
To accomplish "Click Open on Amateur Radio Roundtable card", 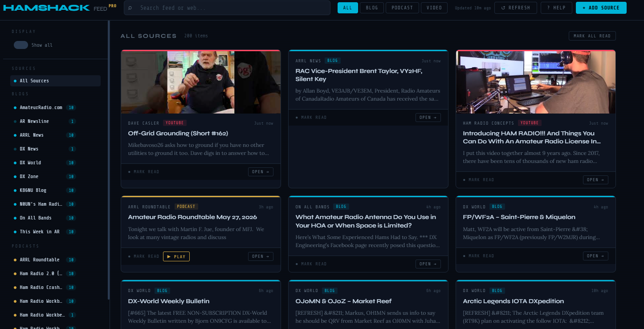I will tap(261, 256).
